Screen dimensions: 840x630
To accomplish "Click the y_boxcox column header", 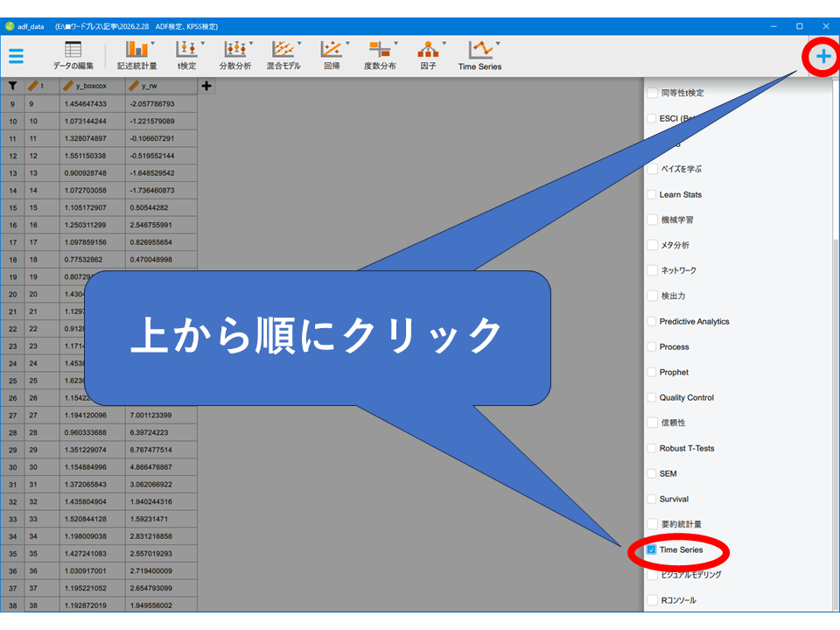I will click(x=92, y=86).
